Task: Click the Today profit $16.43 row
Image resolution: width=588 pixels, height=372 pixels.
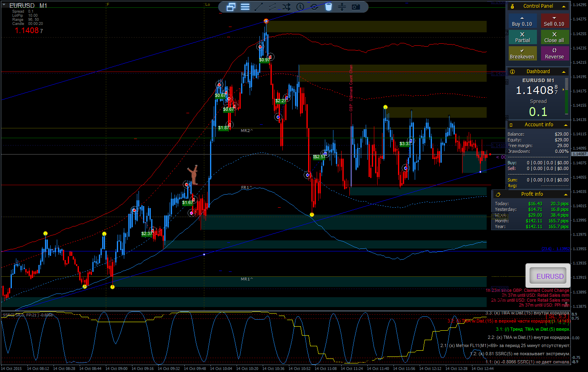Action: (532, 204)
